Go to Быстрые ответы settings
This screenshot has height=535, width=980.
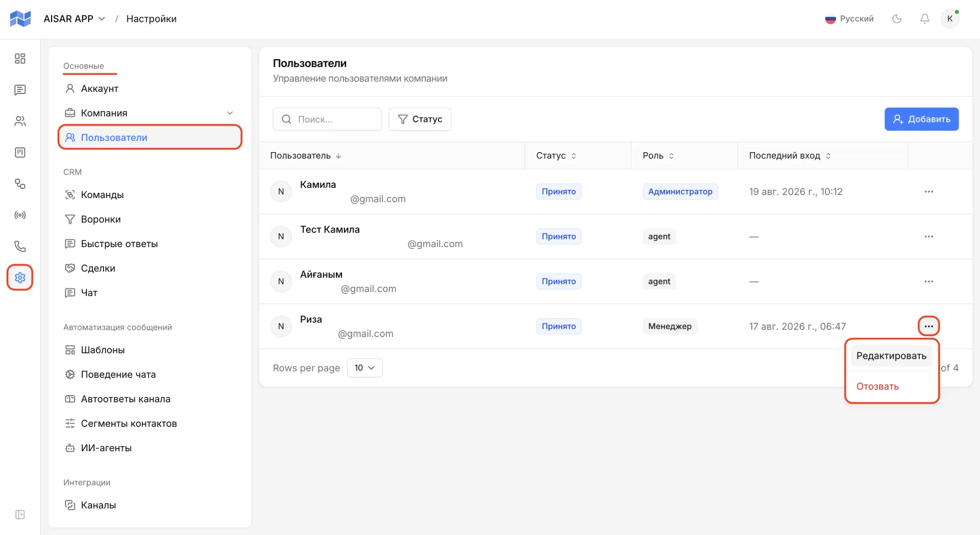[150, 244]
